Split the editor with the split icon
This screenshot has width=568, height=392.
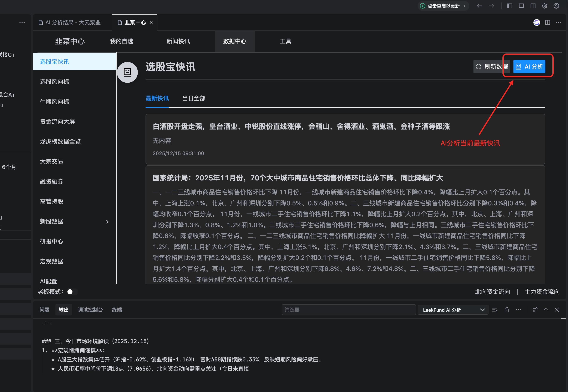[548, 23]
